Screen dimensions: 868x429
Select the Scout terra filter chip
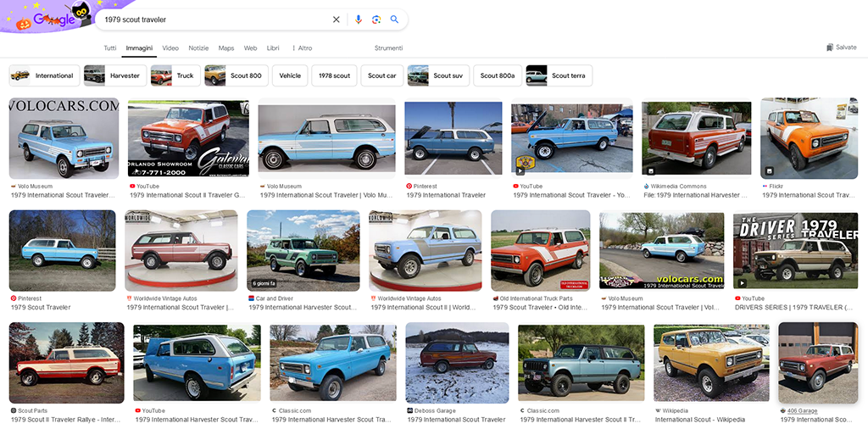coord(559,75)
